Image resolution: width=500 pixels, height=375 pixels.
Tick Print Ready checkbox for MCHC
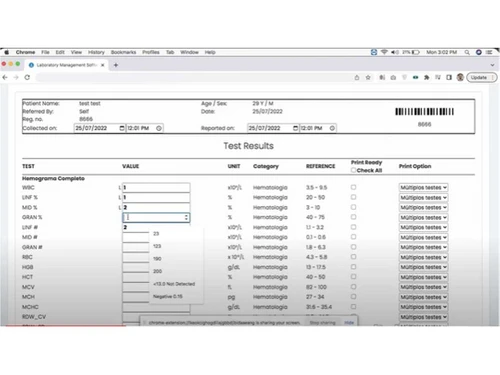coord(353,307)
